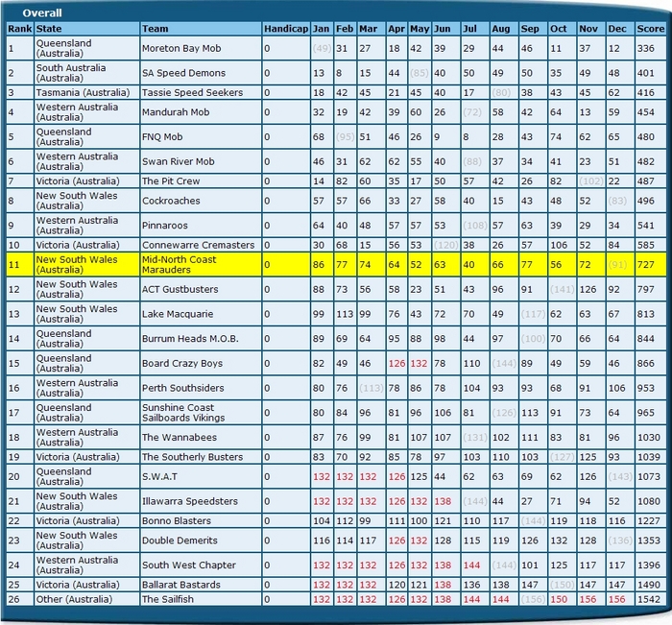
Task: Select The Southerly Busters team
Action: (x=192, y=457)
